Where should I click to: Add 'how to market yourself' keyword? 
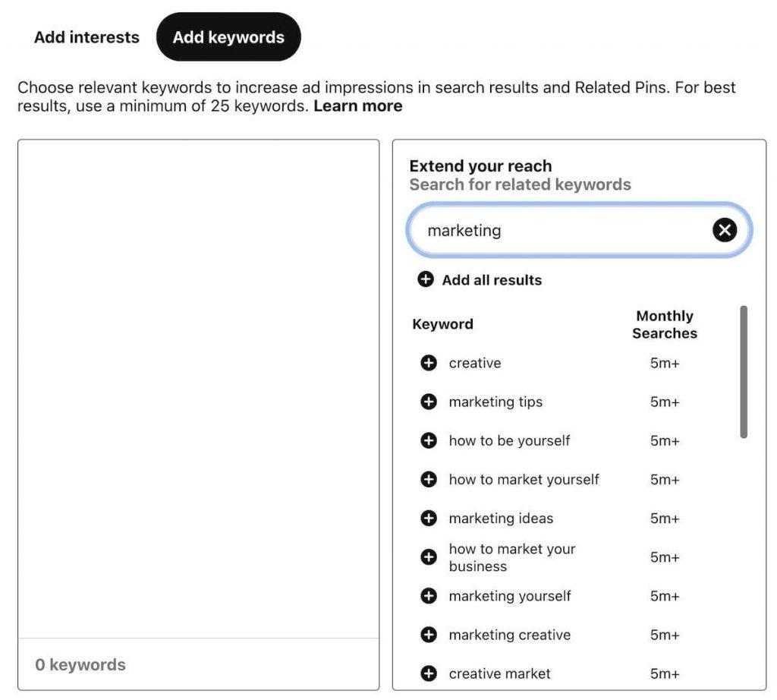point(429,479)
